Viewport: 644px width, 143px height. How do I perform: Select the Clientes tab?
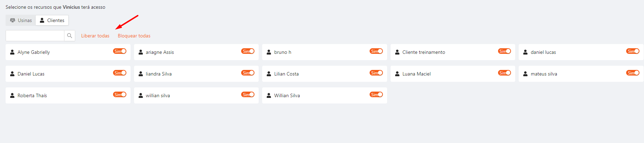52,20
